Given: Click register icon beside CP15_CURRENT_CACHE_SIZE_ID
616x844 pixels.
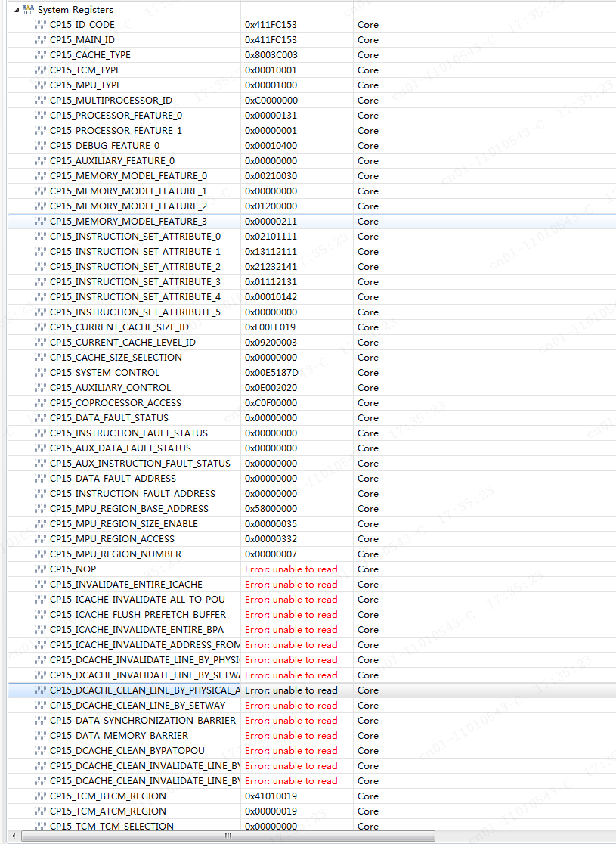Looking at the screenshot, I should pos(40,327).
